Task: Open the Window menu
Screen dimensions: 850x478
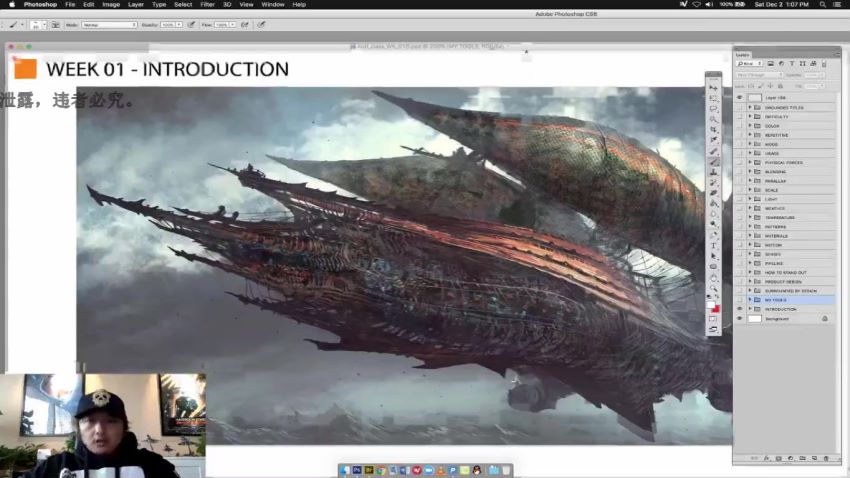Action: tap(273, 4)
